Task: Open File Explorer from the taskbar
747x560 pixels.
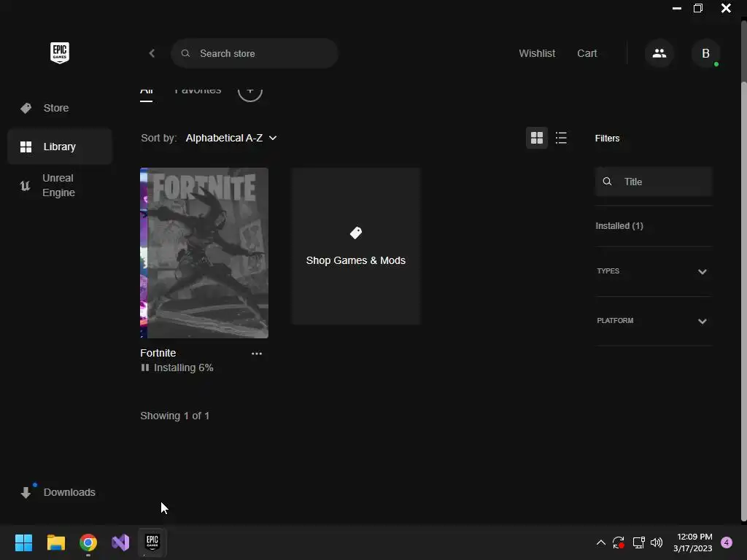Action: 55,542
